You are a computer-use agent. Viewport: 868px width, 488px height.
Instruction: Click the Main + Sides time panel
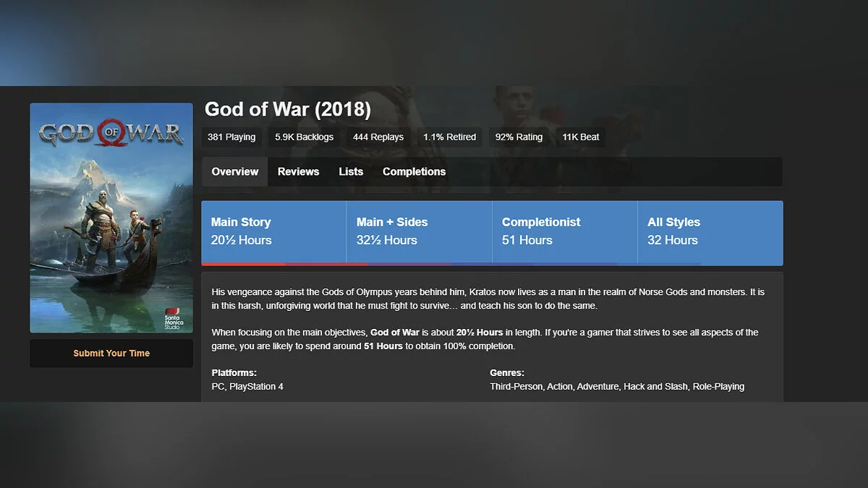click(x=419, y=231)
